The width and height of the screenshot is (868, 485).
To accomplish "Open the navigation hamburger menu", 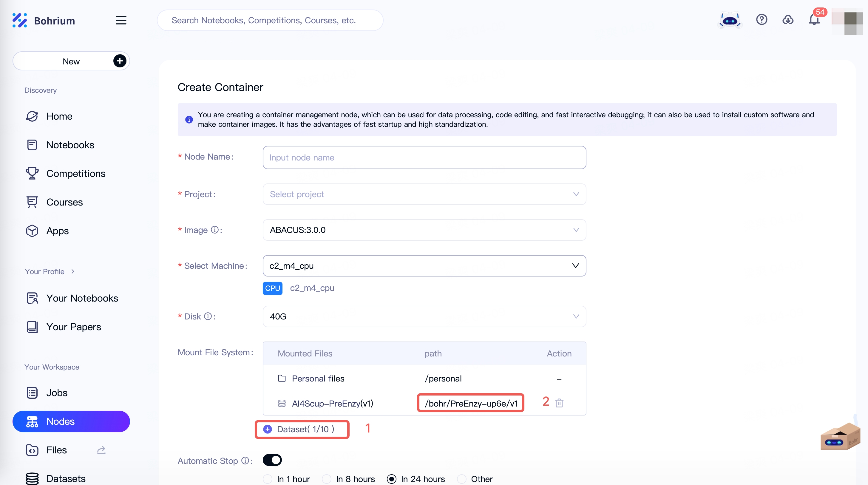I will click(x=121, y=20).
